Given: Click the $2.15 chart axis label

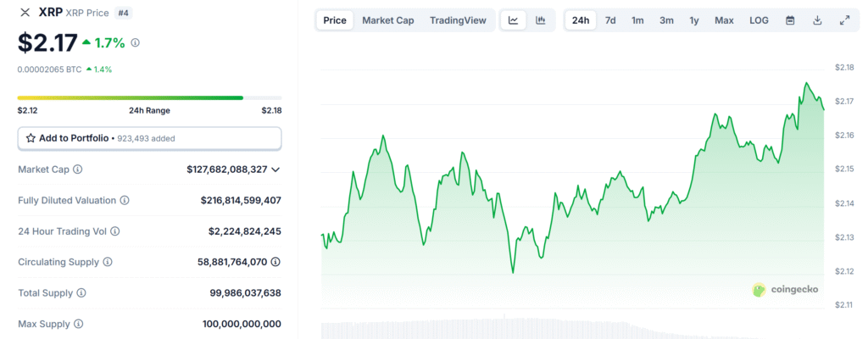Looking at the screenshot, I should click(x=844, y=169).
